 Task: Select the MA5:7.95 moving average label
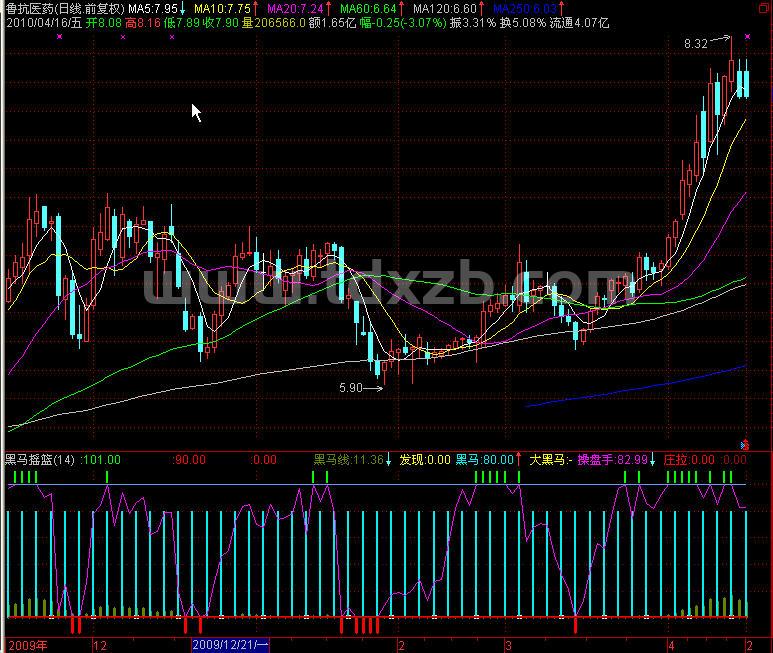[x=153, y=8]
